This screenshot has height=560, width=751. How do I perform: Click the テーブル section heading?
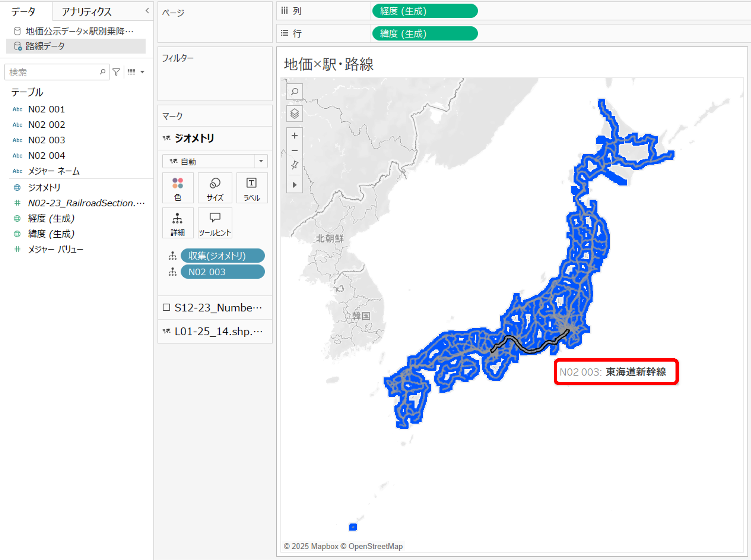[27, 92]
